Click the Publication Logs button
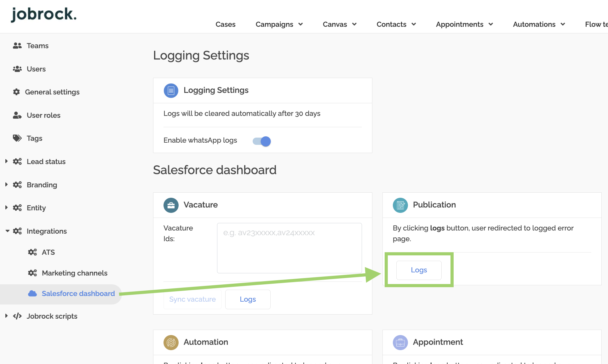Viewport: 608px width, 364px height. coord(419,270)
